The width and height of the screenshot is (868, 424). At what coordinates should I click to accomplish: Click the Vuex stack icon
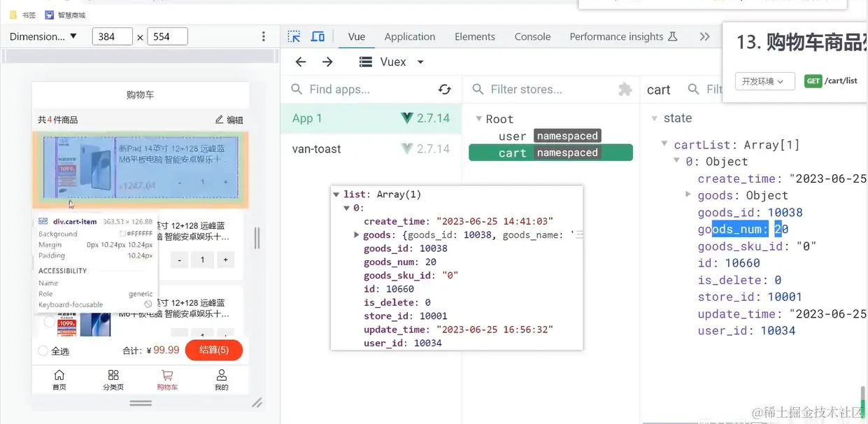(365, 62)
